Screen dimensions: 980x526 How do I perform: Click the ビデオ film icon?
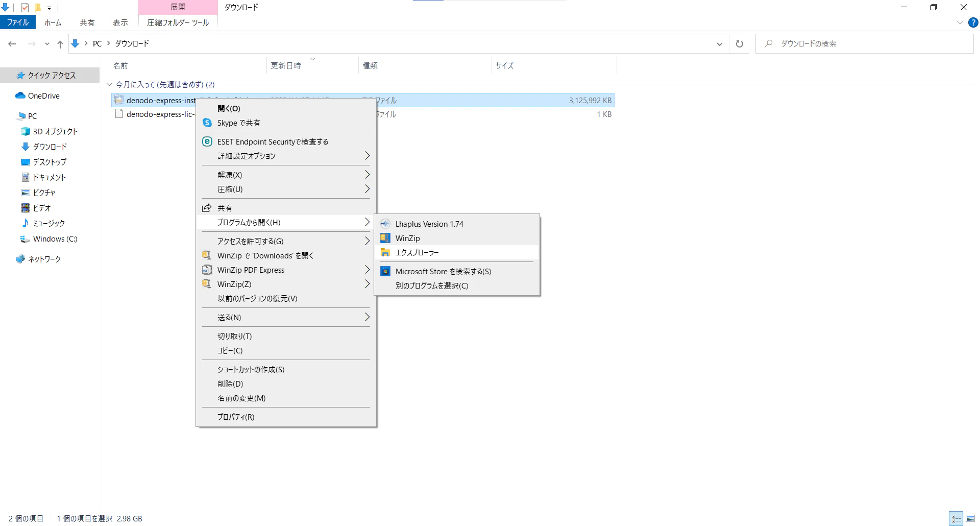coord(25,208)
